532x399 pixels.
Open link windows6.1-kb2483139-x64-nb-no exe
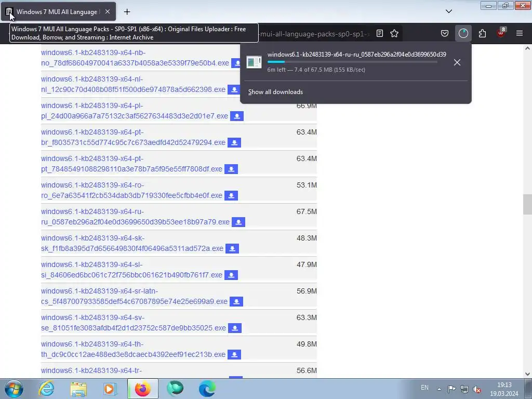coord(135,58)
